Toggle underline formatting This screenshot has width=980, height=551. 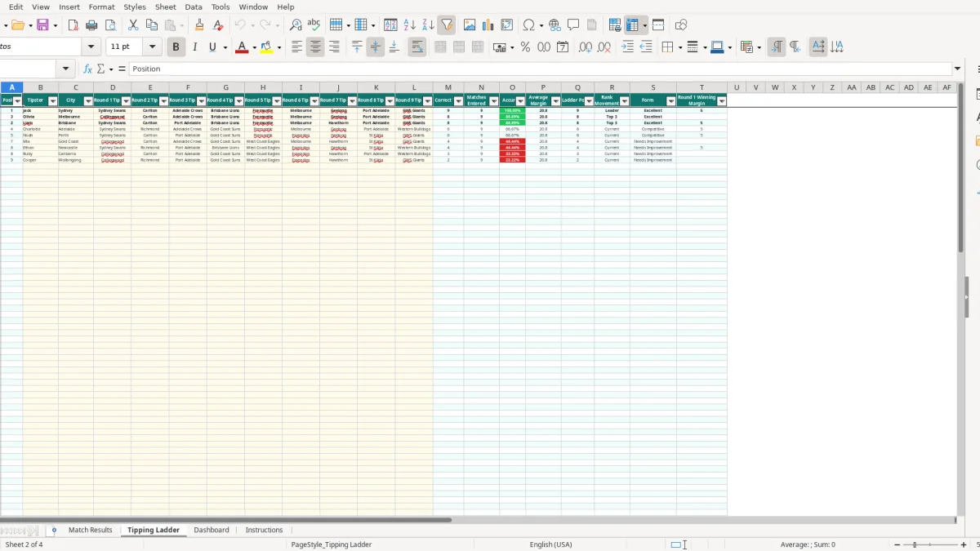213,47
